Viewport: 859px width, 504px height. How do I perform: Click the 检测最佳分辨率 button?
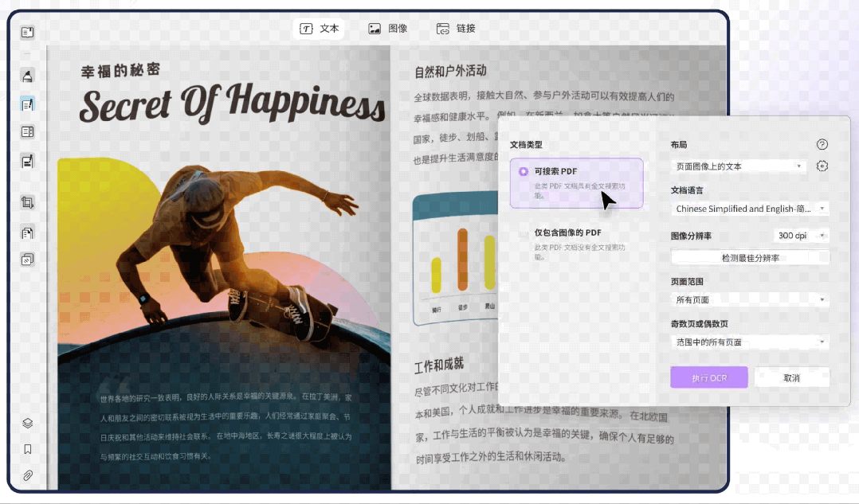click(x=749, y=258)
